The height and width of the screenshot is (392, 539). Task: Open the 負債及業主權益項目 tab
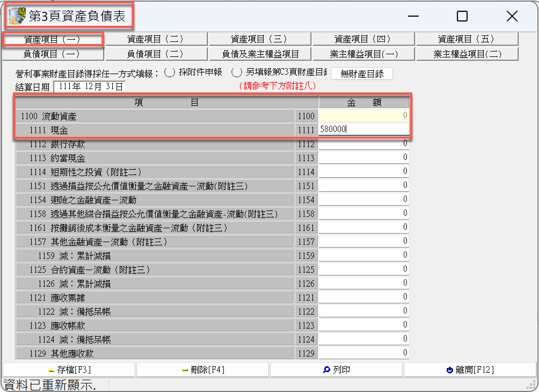tap(260, 54)
